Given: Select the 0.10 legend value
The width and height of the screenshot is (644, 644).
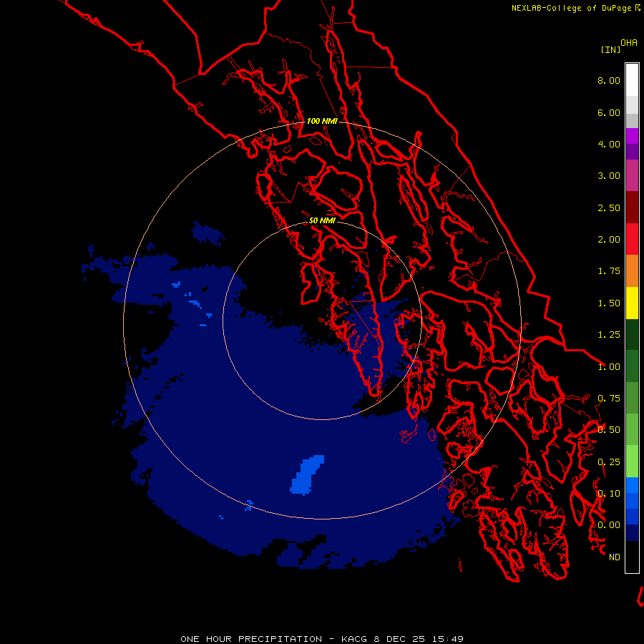Looking at the screenshot, I should 609,494.
